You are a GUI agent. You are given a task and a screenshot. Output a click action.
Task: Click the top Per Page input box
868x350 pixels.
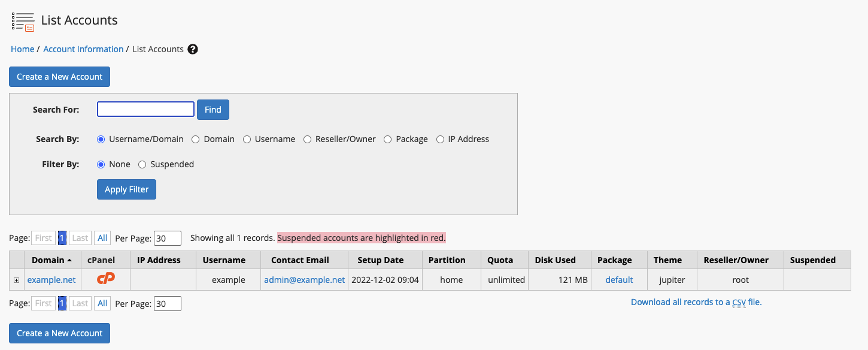coord(167,238)
